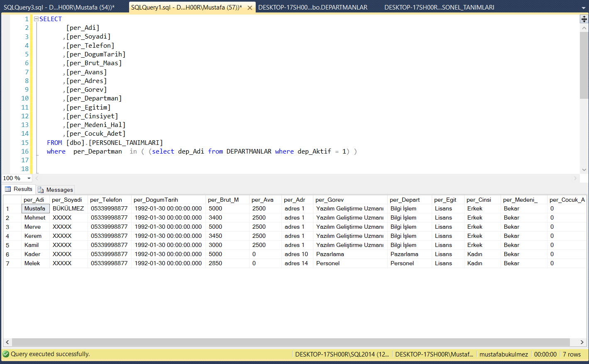
Task: Click the mustafabukulmez user item in status bar
Action: pos(503,354)
